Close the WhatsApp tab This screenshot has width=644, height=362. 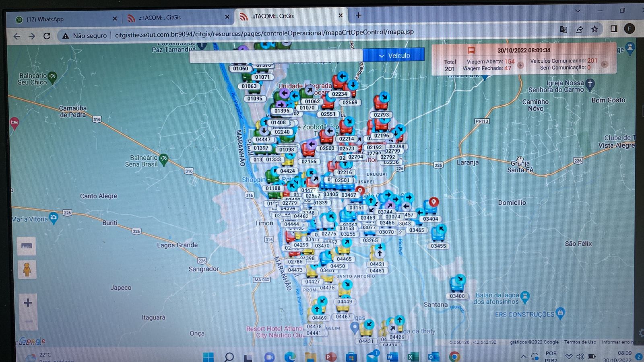point(115,19)
